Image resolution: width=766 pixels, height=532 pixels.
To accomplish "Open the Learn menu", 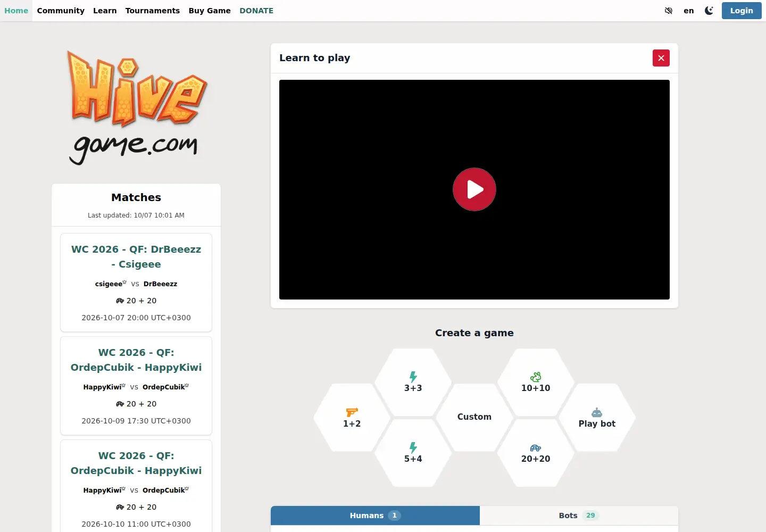I will click(105, 11).
